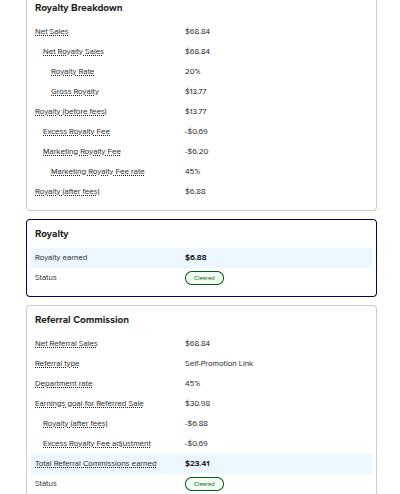Click the Cleared badge under Referral Commission
The width and height of the screenshot is (400, 494).
click(x=204, y=484)
